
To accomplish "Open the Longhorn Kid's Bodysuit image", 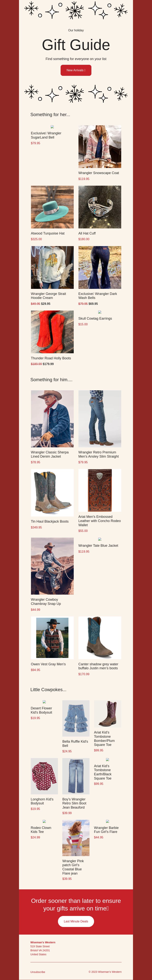I will (x=44, y=776).
